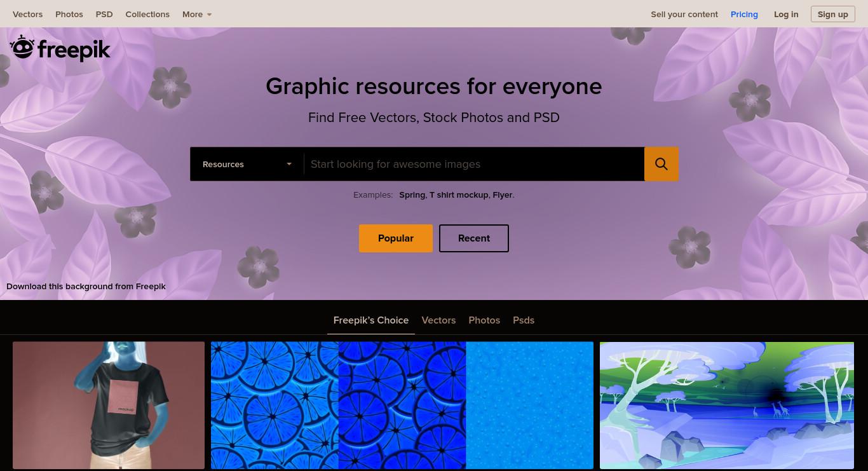
Task: Click the Sign up button
Action: [x=833, y=14]
